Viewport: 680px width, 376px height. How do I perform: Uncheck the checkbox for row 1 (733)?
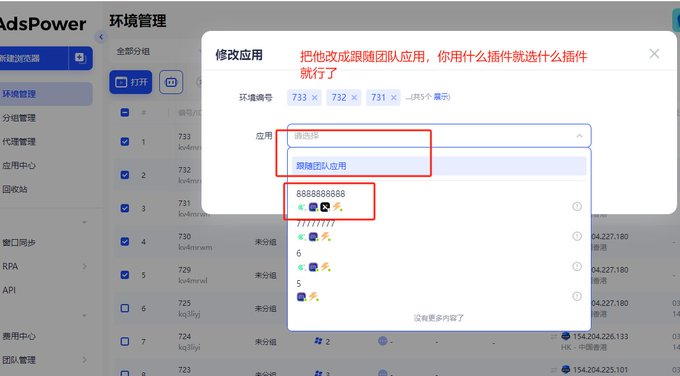(124, 141)
